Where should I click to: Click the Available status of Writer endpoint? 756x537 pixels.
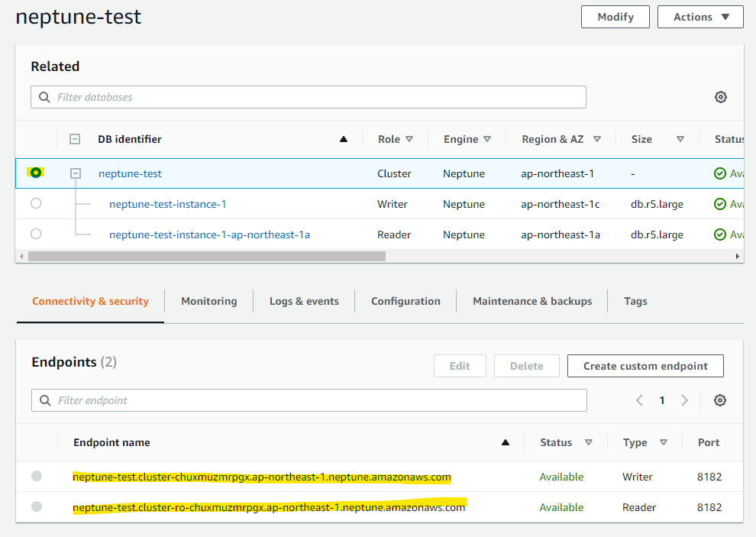click(x=561, y=477)
